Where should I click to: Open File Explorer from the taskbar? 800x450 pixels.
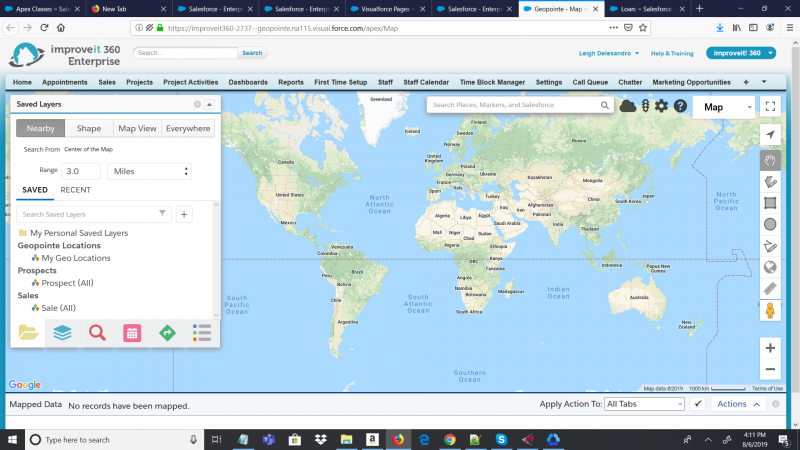[x=346, y=439]
